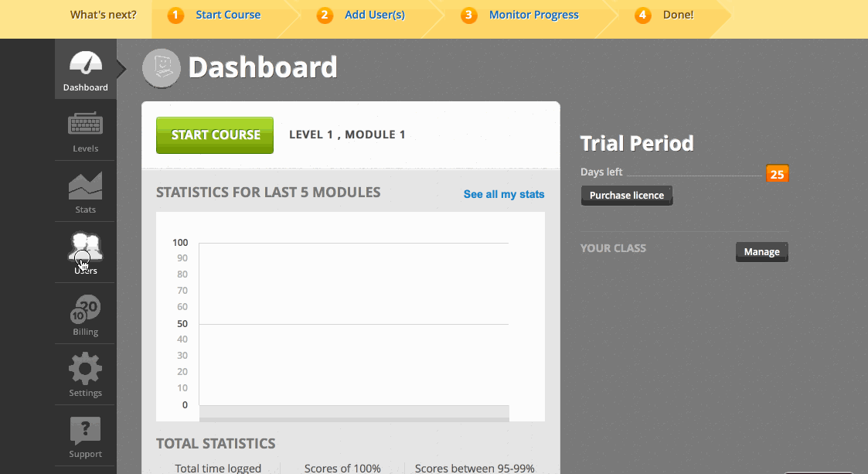Get help using the Support question mark icon
The height and width of the screenshot is (474, 868).
tap(85, 431)
